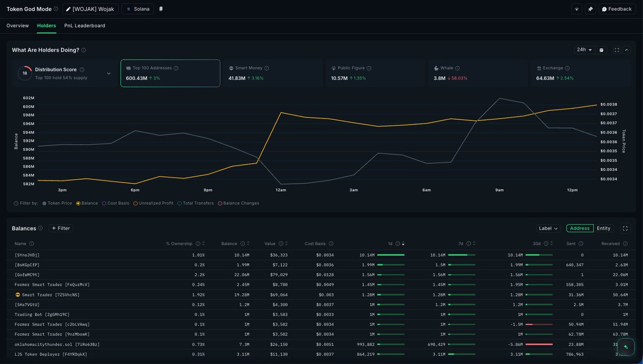
Task: Expand Balances table to fullscreen
Action: [x=625, y=229]
